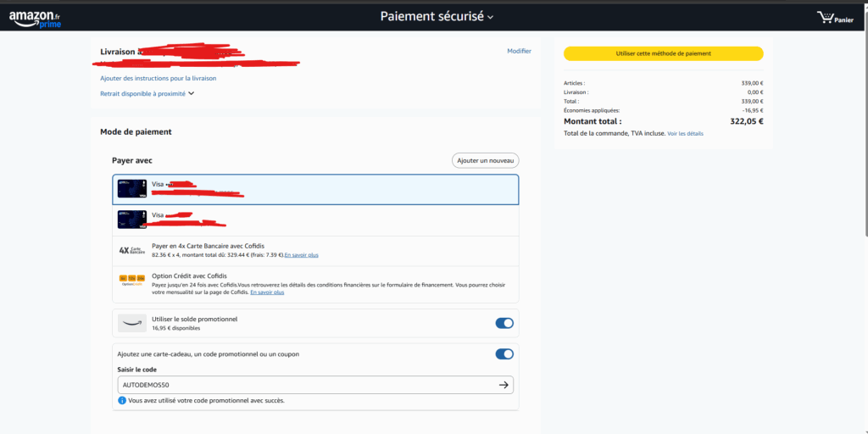The width and height of the screenshot is (868, 434).
Task: Submit code with the arrow button
Action: [504, 386]
